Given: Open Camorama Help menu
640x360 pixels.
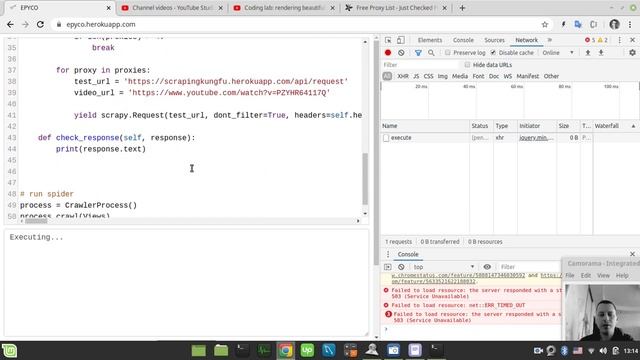Looking at the screenshot, I should [x=622, y=276].
